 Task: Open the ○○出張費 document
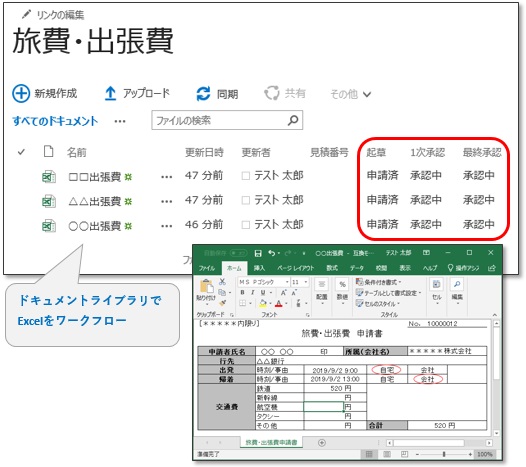tap(95, 226)
